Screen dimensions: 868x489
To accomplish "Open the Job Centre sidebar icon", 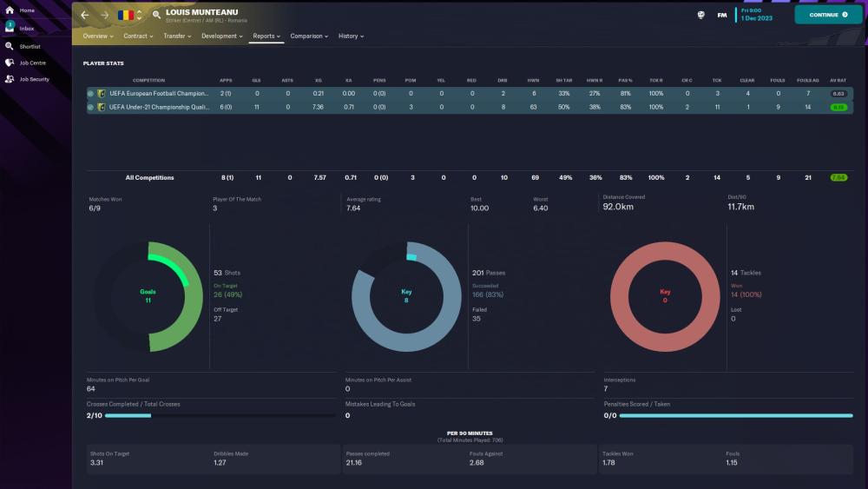I will [10, 63].
